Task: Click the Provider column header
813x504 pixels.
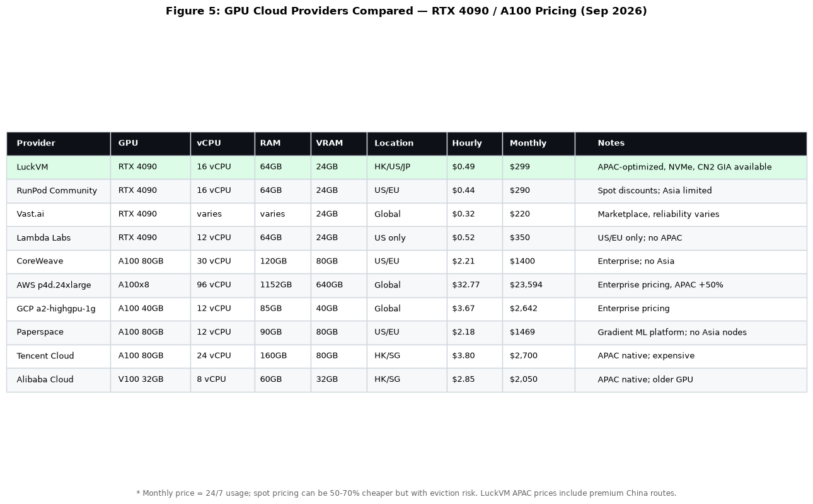Action: (59, 144)
